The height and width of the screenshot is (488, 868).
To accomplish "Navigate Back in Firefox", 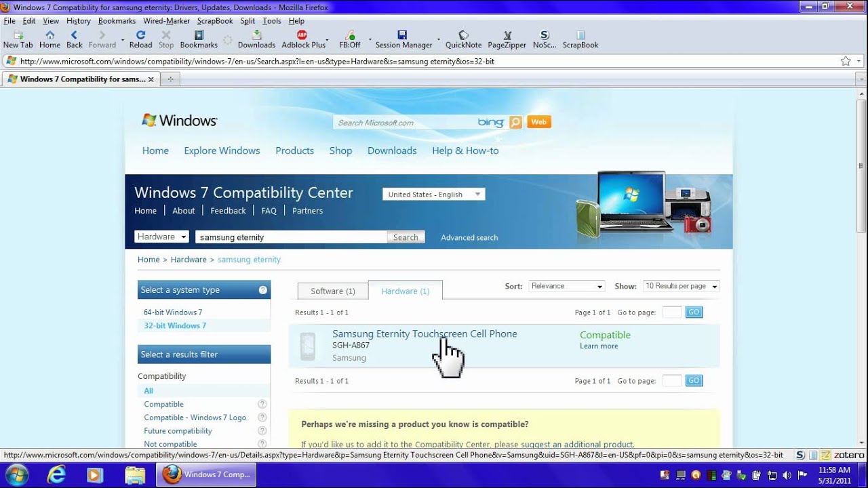I will [75, 39].
